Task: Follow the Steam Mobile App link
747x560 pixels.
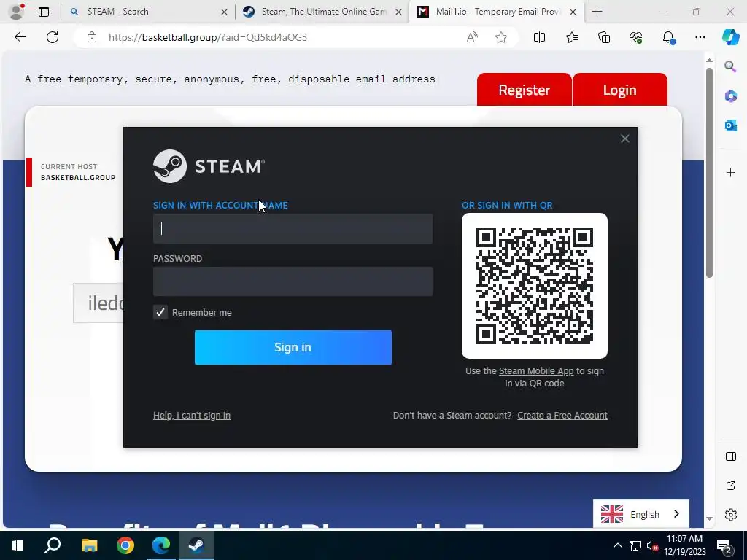Action: [536, 370]
